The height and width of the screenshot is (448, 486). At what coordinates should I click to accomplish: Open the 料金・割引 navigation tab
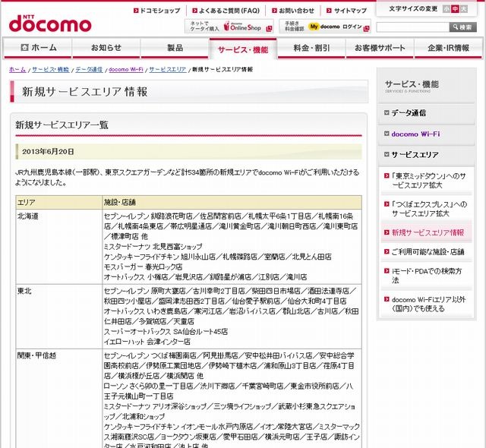point(311,48)
